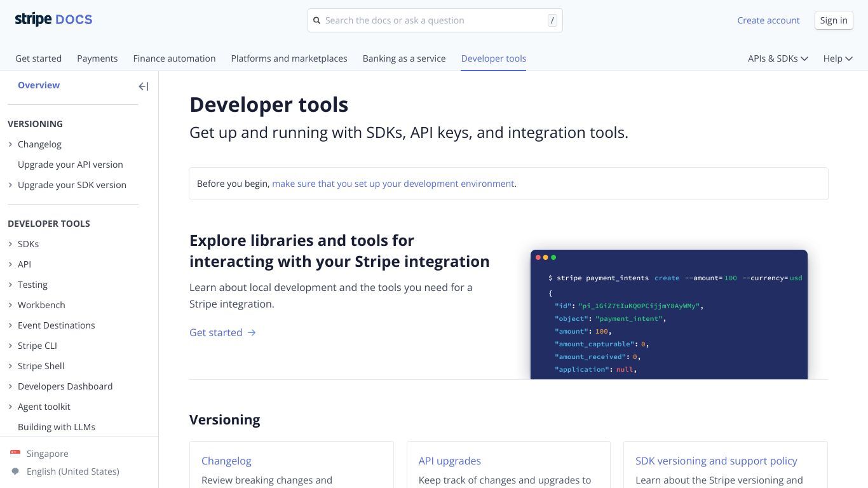Viewport: 868px width, 488px height.
Task: Open the Stripe CLI sidebar item
Action: tap(37, 346)
